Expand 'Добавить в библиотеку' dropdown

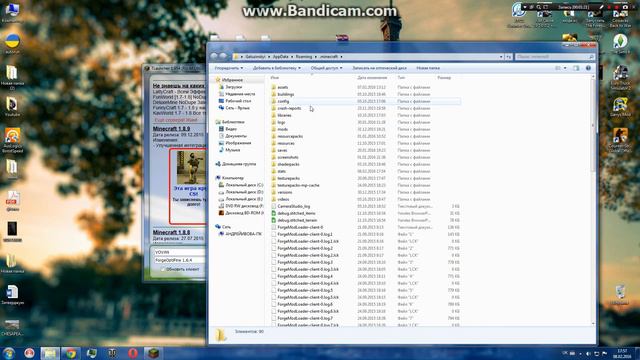pos(277,68)
